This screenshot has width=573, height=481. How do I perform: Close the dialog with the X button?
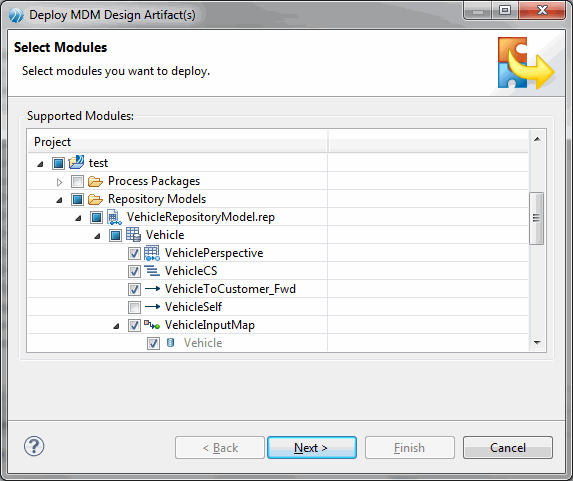(542, 10)
